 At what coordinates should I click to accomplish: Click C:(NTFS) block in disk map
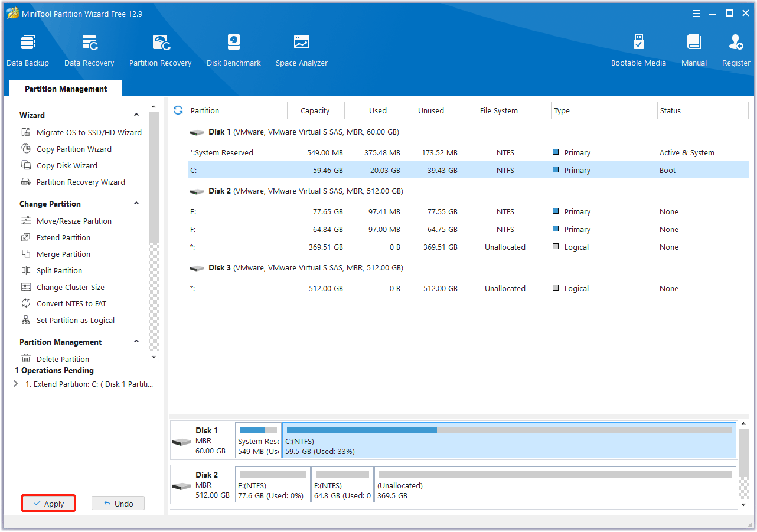coord(509,440)
